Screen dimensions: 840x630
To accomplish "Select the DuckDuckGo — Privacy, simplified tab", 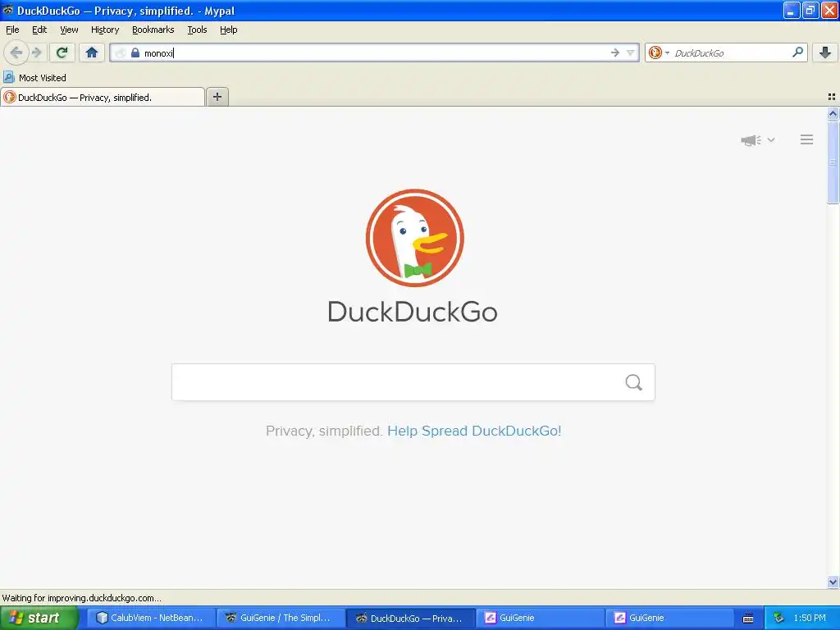I will coord(103,97).
